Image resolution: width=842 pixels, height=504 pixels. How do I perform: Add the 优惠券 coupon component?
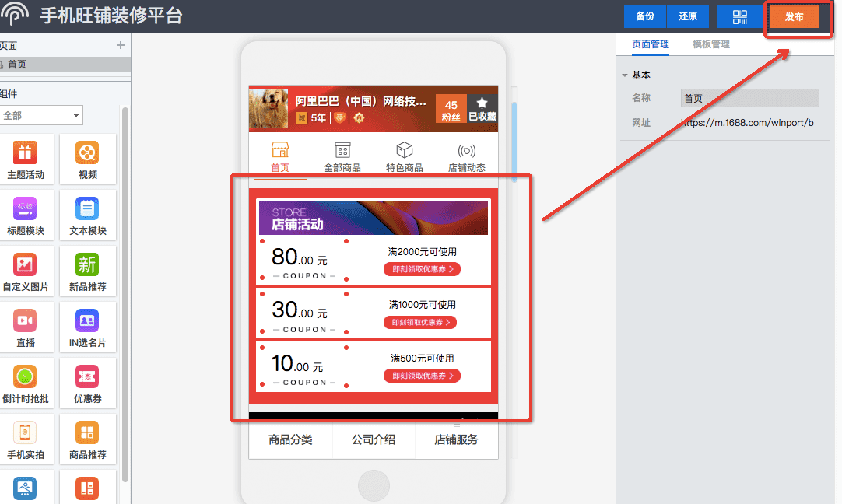click(x=87, y=383)
